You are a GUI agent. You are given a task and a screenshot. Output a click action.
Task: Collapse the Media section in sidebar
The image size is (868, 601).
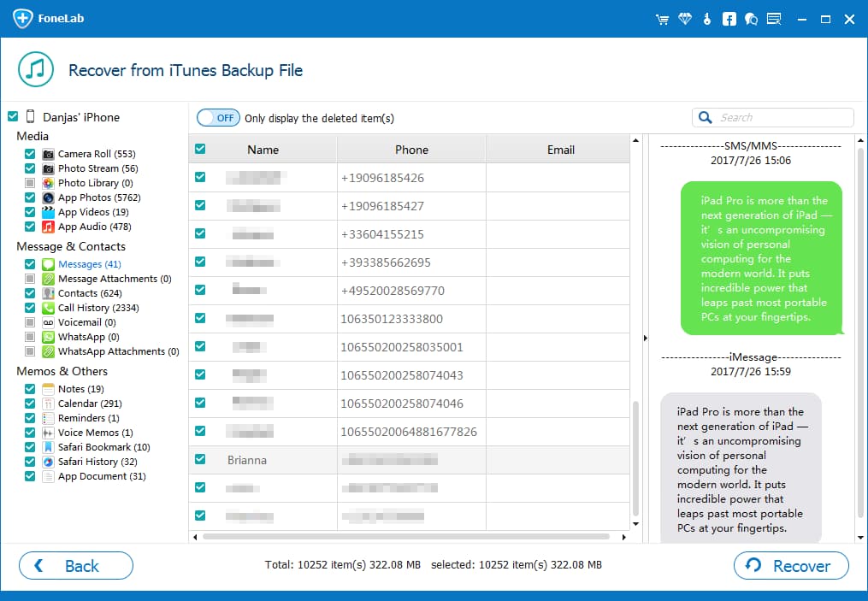click(32, 136)
